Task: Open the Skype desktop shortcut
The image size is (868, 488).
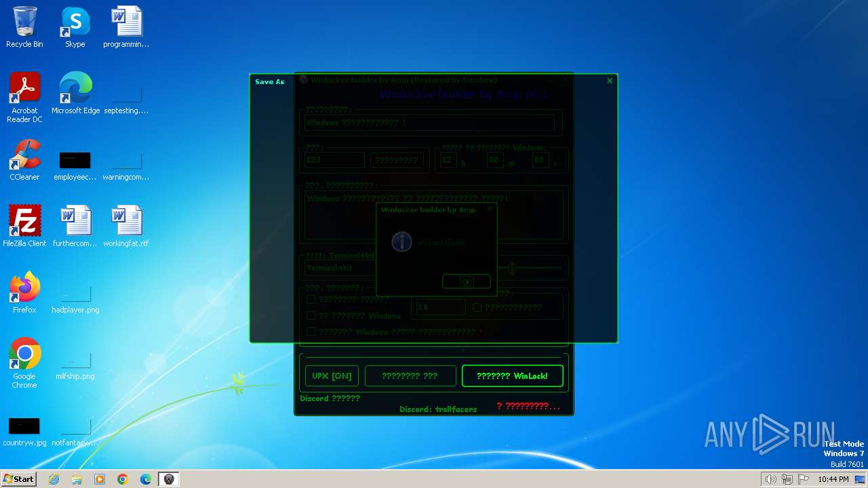Action: tap(75, 28)
